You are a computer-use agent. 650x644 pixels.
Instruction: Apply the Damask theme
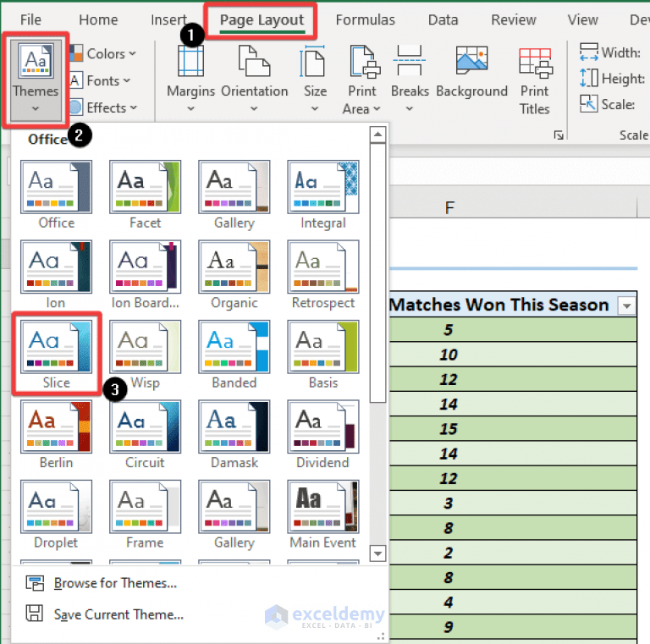pos(234,435)
